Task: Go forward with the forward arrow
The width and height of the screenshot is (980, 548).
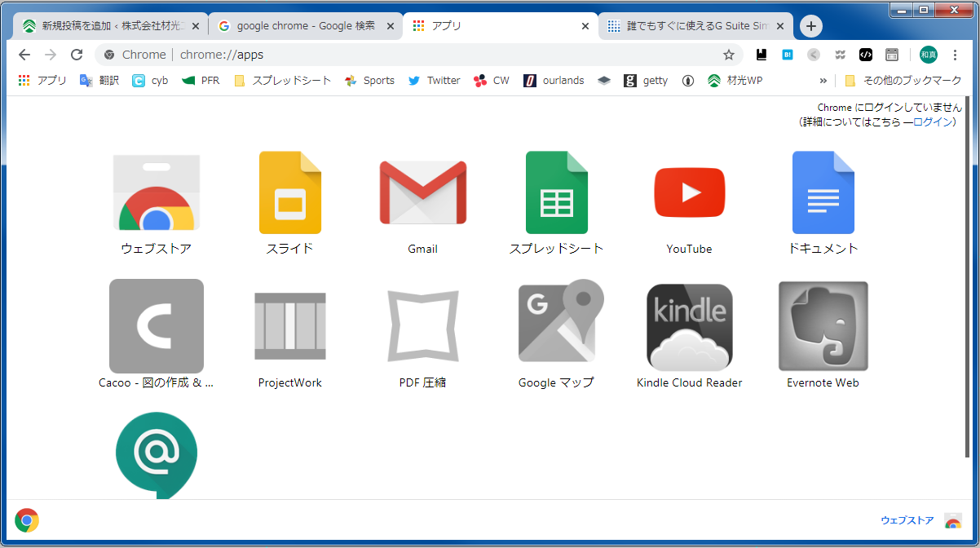Action: 51,55
